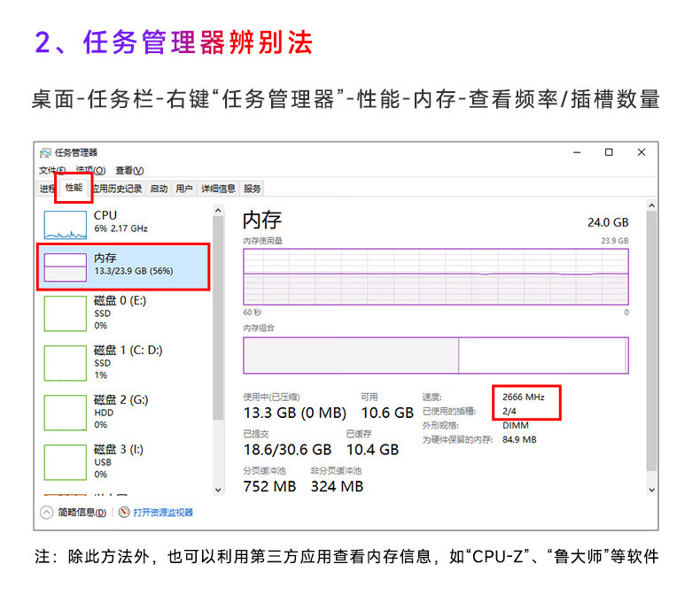Click the 2666 MHz speed value
This screenshot has width=700, height=595.
pos(523,397)
